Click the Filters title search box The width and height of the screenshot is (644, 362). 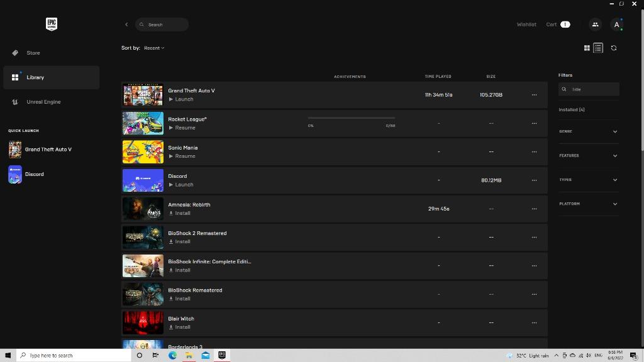pos(589,89)
